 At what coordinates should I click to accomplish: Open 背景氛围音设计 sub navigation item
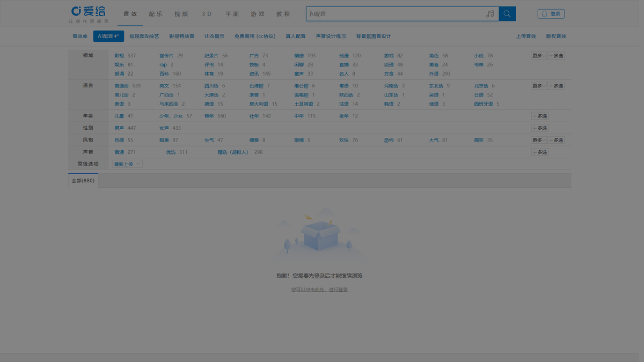[x=374, y=36]
